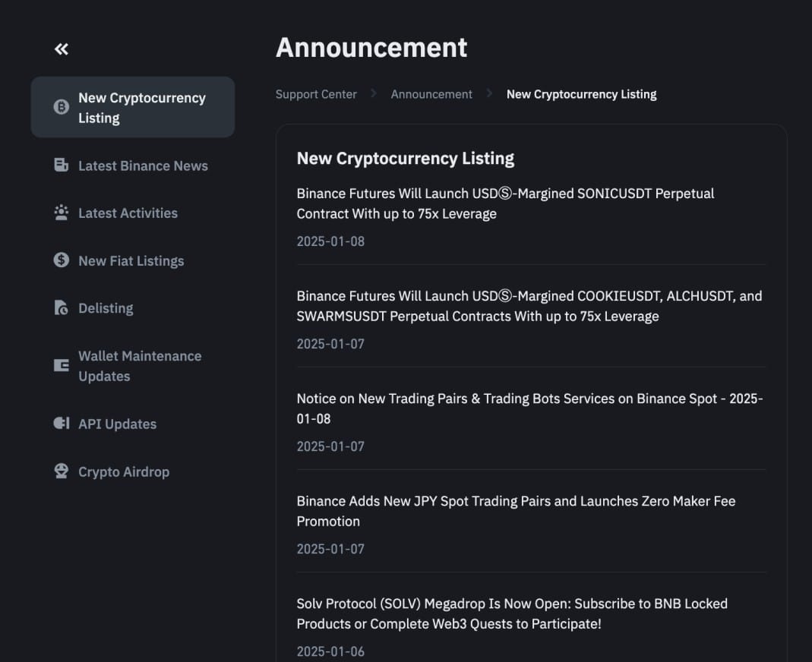
Task: Select the Crypto Airdrop icon
Action: (x=61, y=471)
